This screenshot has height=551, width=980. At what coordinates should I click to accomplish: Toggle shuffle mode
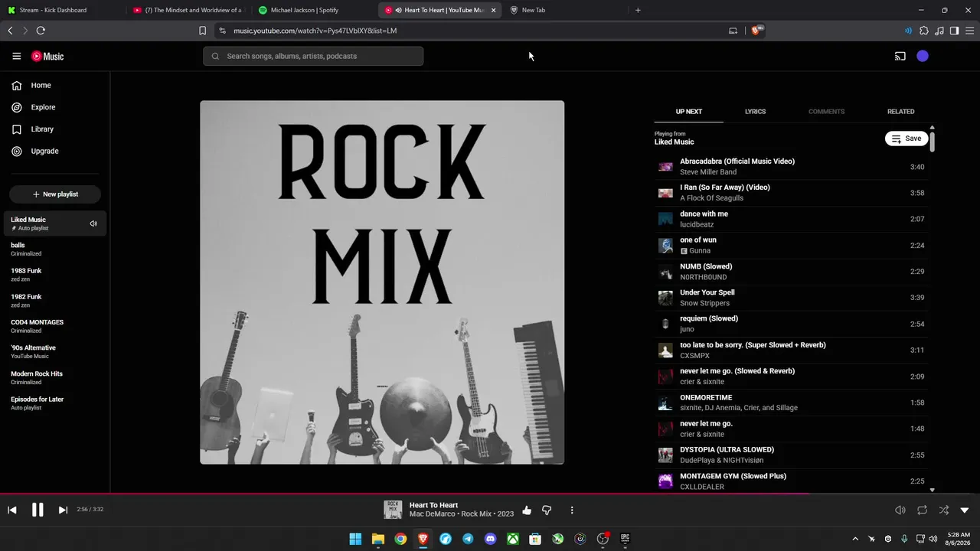[943, 510]
